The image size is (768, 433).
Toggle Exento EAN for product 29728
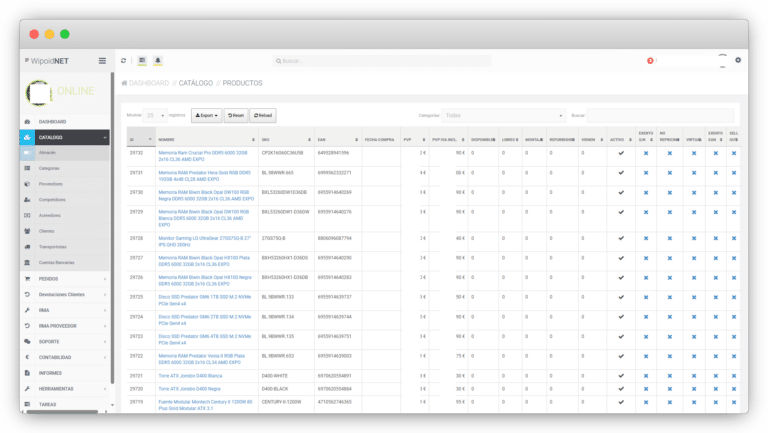[716, 239]
